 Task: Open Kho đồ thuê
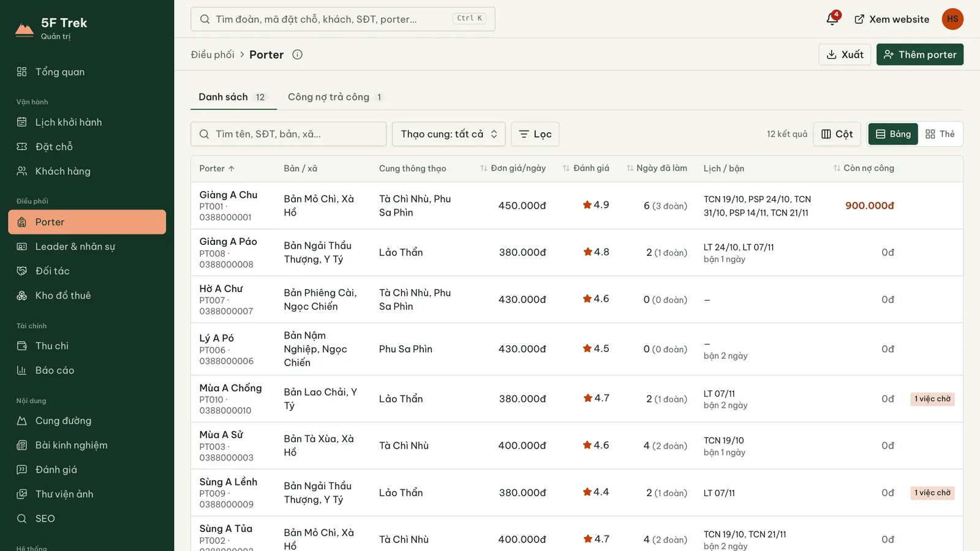(x=87, y=295)
